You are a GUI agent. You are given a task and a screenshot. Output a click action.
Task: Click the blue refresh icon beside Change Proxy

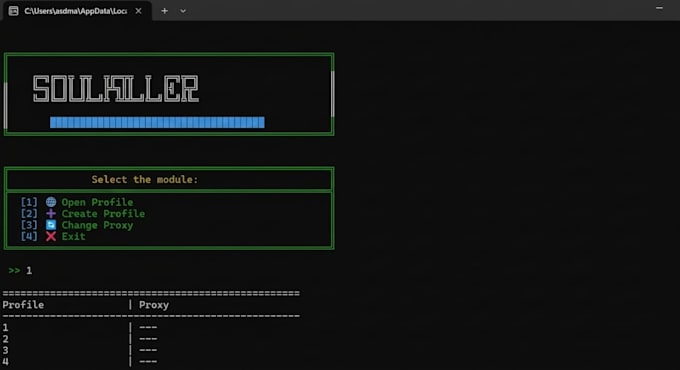[51, 225]
